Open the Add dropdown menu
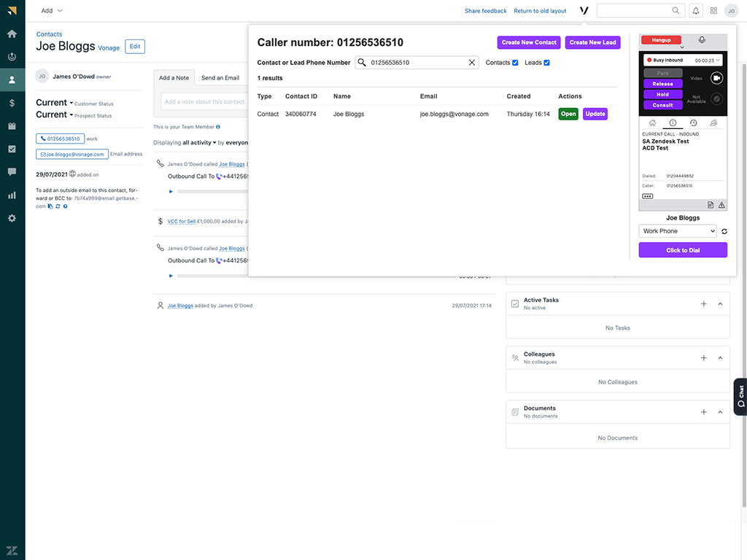This screenshot has width=747, height=560. point(51,11)
